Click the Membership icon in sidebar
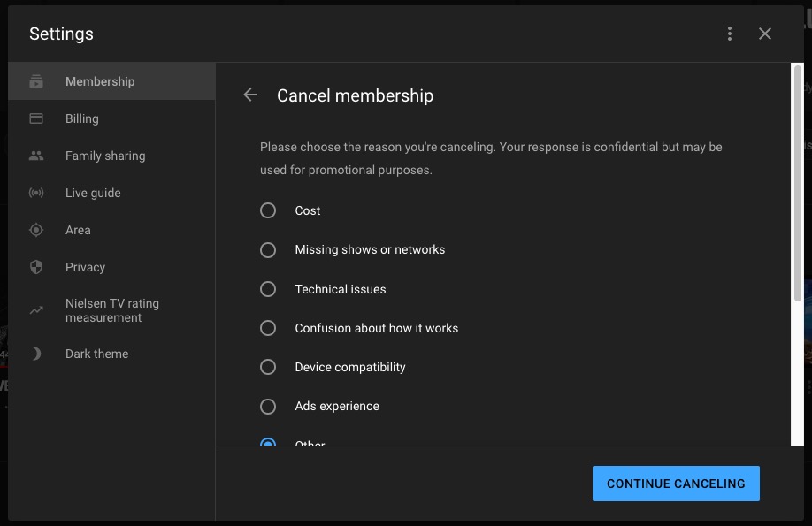This screenshot has width=812, height=526. tap(36, 81)
